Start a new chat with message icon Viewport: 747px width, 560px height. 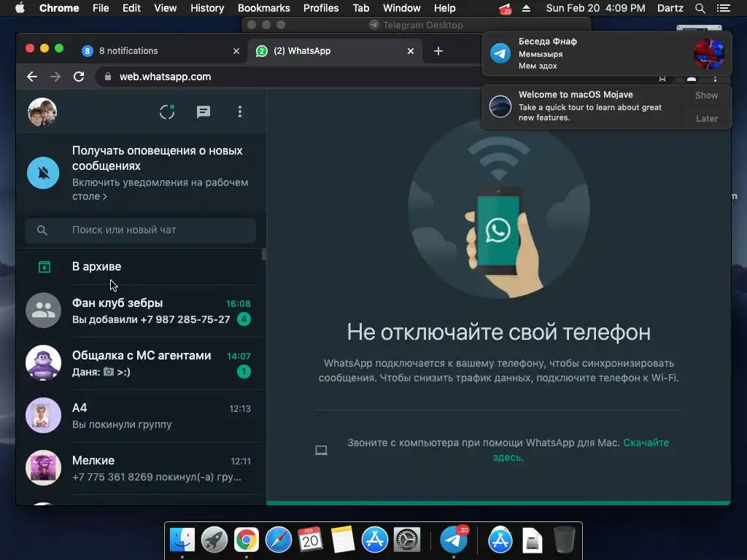(x=204, y=112)
